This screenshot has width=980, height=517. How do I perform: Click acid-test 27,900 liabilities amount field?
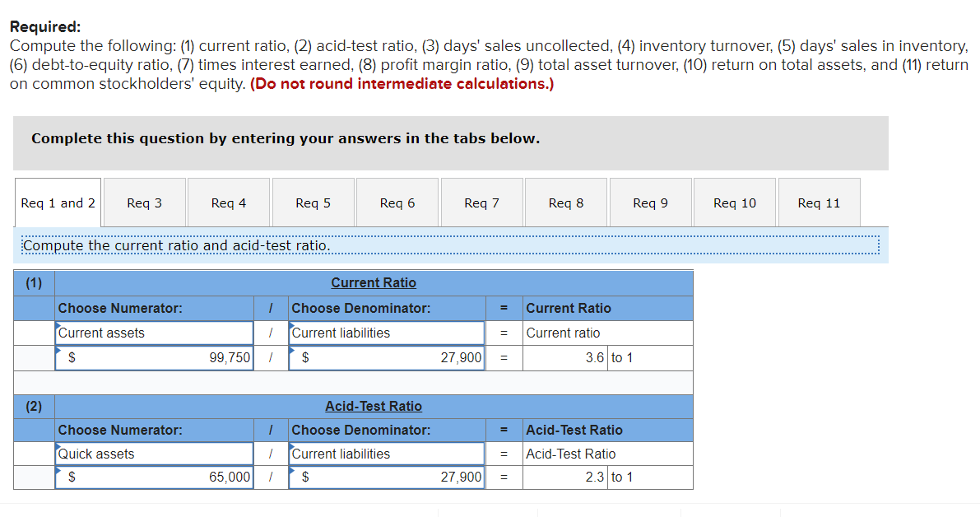387,477
